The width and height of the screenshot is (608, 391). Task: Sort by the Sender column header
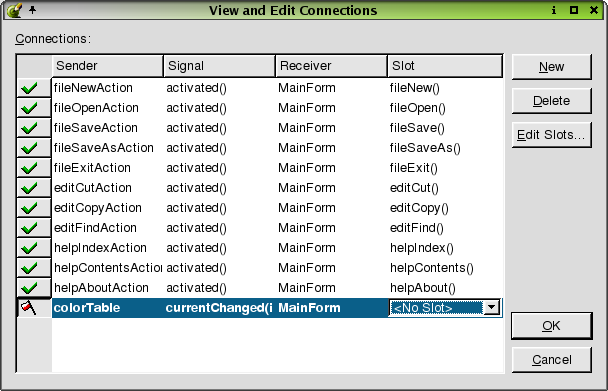point(107,66)
